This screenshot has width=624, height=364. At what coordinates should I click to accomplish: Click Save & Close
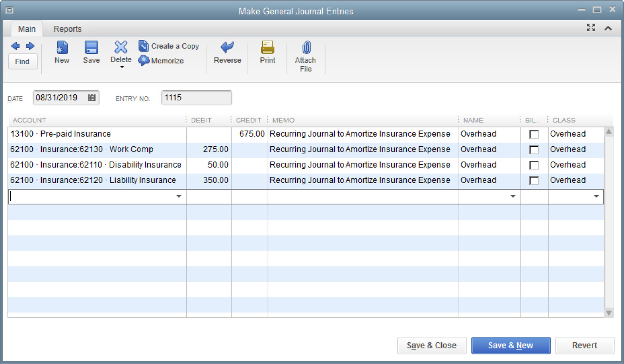click(x=432, y=345)
